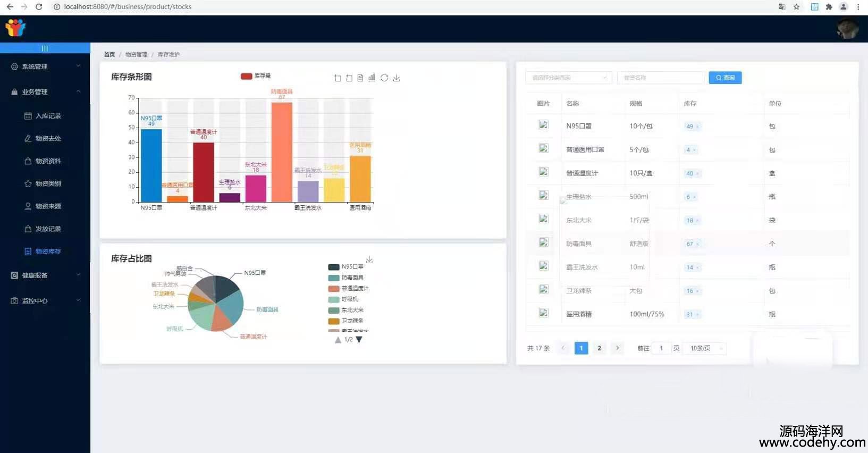Click the 库存 column header

(690, 103)
